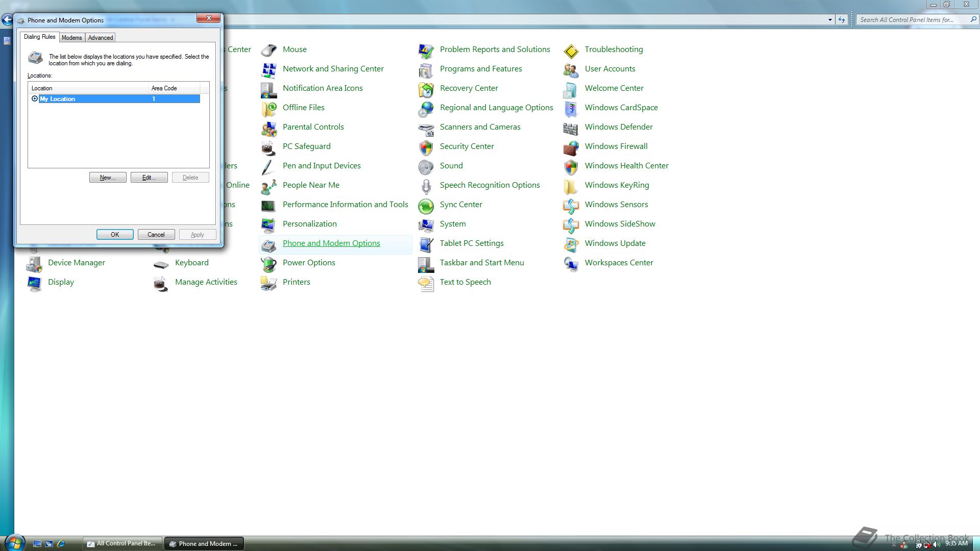Confirm dialog with OK button
This screenshot has height=551, width=980.
pos(115,235)
